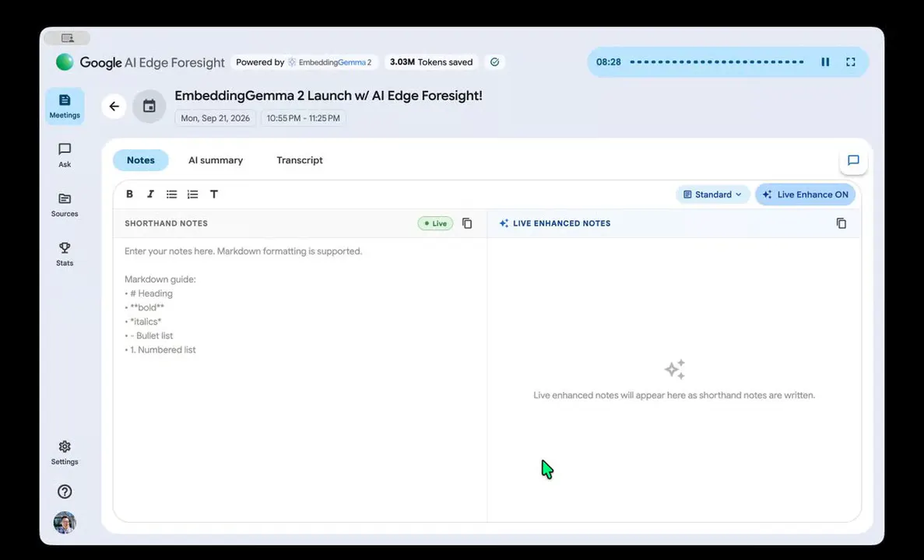Toggle italic formatting
The width and height of the screenshot is (924, 560).
(x=150, y=194)
